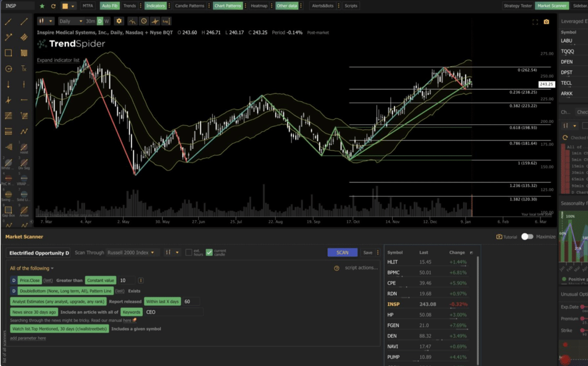Select the circle drawing tool
This screenshot has height=366, width=588.
(x=8, y=69)
